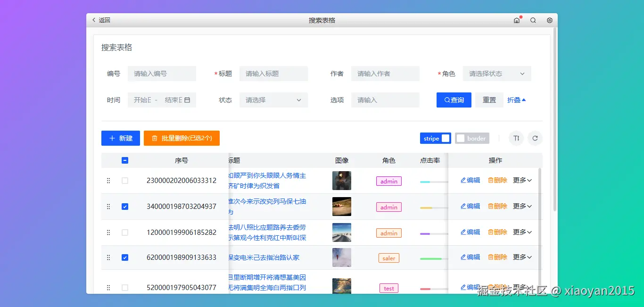Image resolution: width=644 pixels, height=307 pixels.
Task: Delete row 340000198703204937
Action: [497, 206]
